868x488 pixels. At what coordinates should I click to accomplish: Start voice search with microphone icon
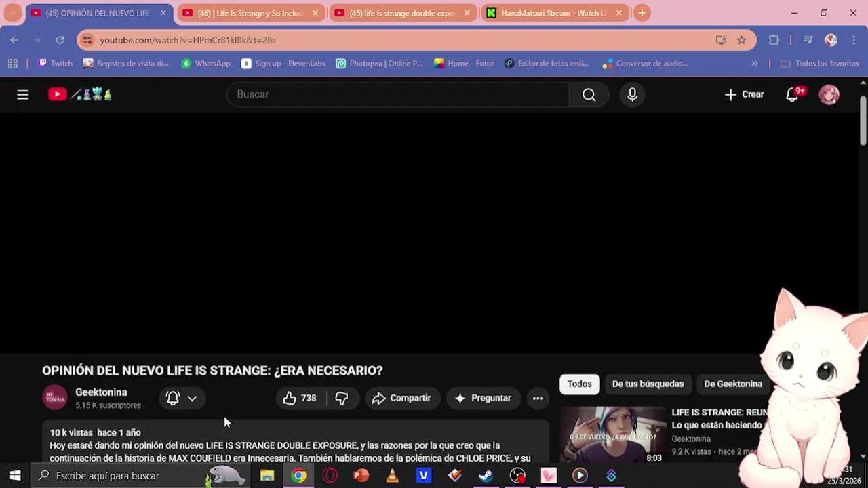pyautogui.click(x=632, y=95)
